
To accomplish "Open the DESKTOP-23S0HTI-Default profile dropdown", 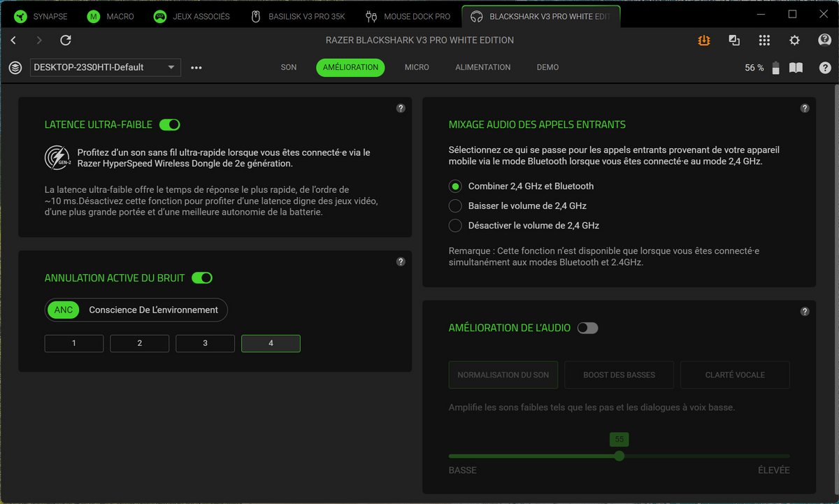I will [x=106, y=68].
